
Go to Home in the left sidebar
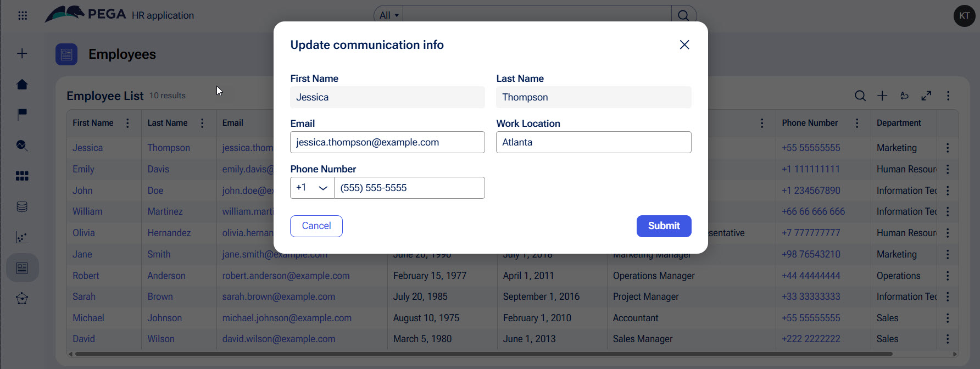pos(22,84)
